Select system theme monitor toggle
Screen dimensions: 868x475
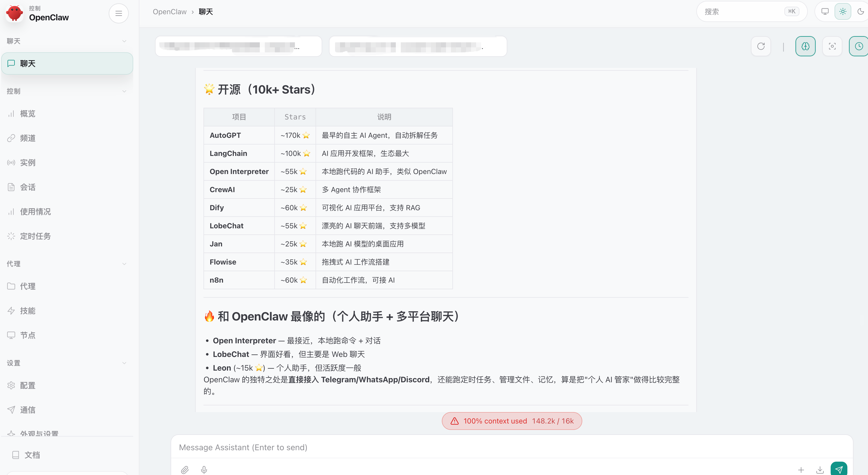tap(825, 11)
